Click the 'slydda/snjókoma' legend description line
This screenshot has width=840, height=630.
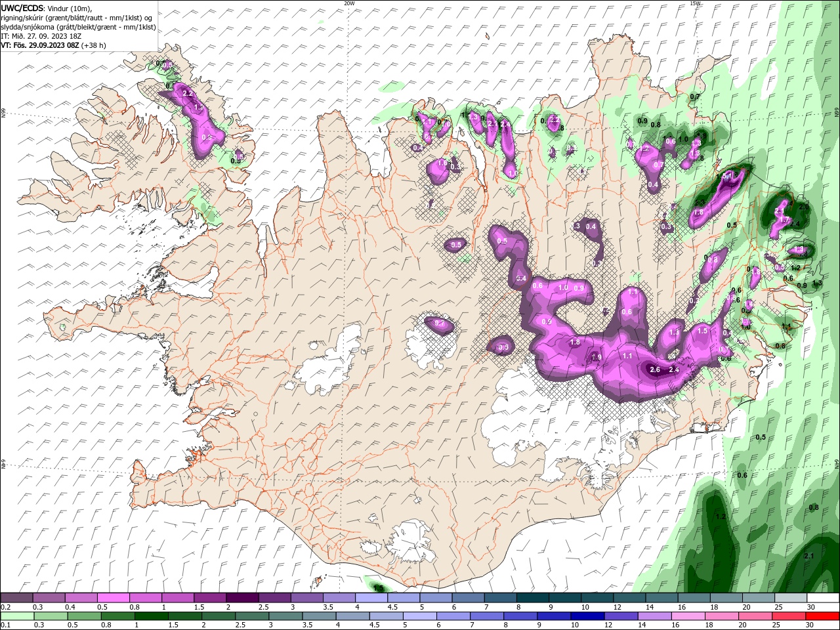(x=79, y=27)
